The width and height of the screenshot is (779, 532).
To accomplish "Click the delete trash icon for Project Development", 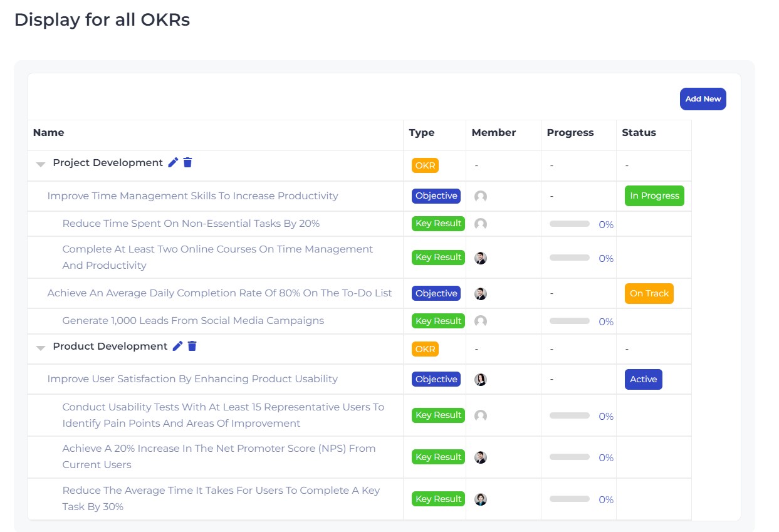I will click(x=187, y=162).
